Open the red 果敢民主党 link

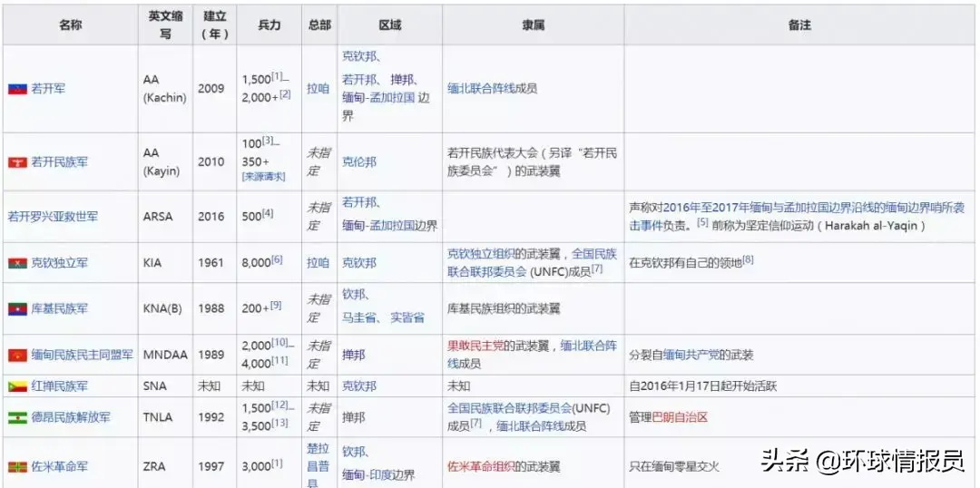tap(480, 346)
